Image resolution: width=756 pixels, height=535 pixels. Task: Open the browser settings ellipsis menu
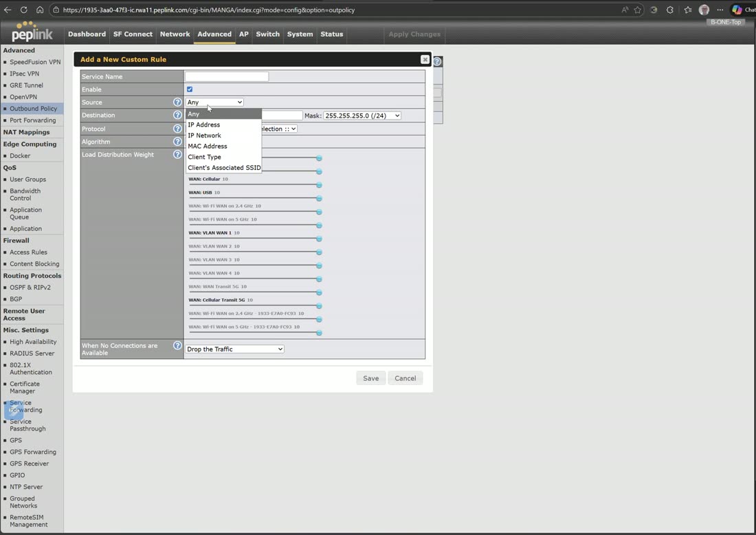point(720,10)
